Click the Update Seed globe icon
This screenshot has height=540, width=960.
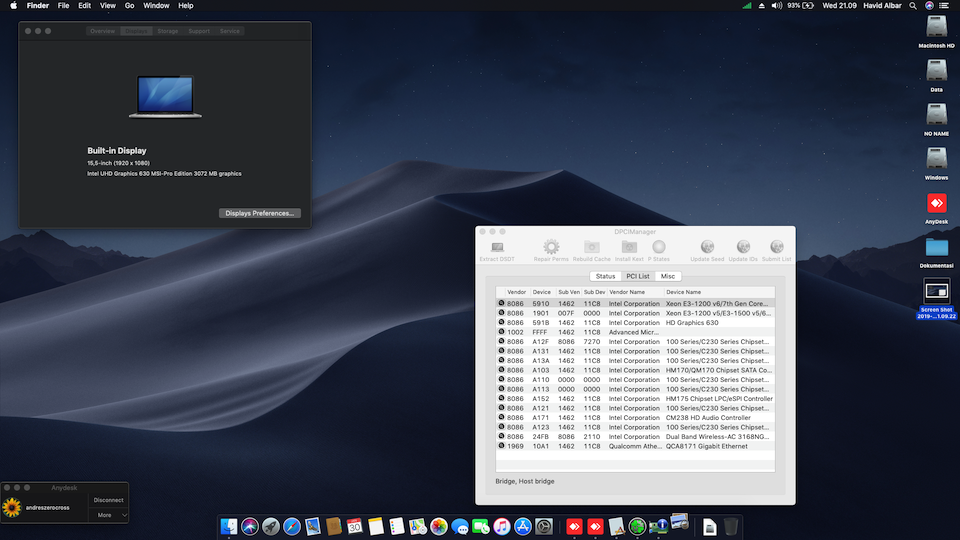click(707, 247)
